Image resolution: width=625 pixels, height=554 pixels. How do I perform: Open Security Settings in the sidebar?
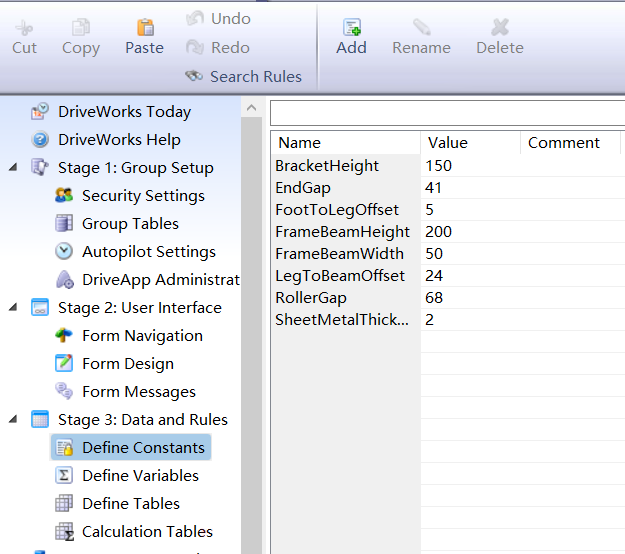[x=64, y=196]
